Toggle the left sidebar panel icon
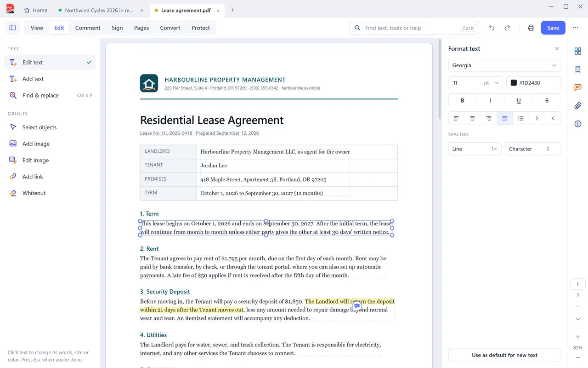 click(x=12, y=28)
